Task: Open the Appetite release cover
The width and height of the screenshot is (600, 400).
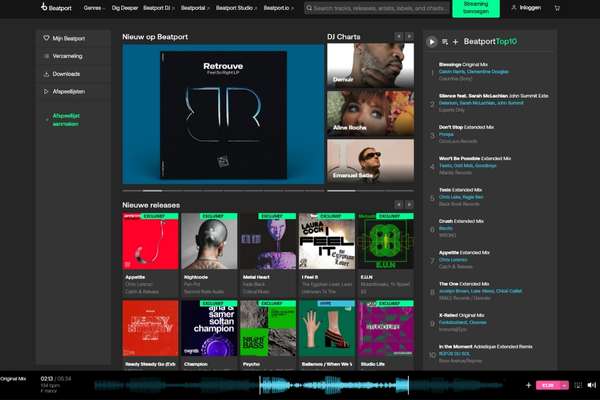Action: (150, 241)
